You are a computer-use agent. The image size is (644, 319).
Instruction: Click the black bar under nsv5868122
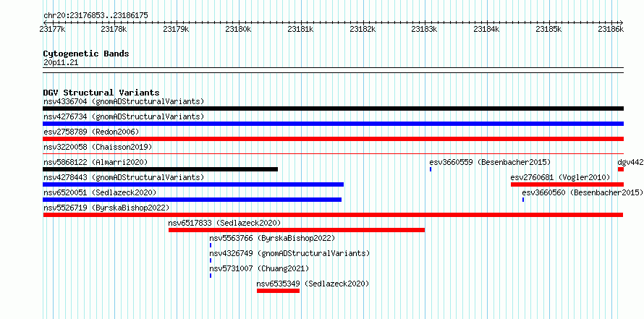point(160,169)
